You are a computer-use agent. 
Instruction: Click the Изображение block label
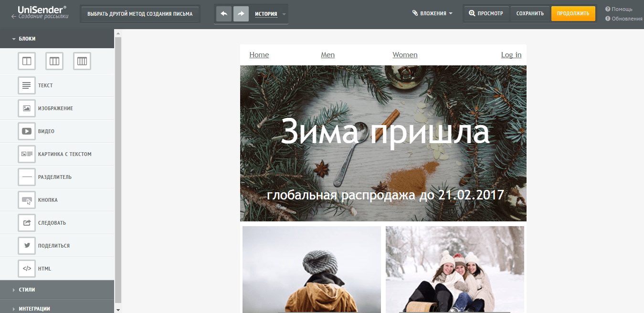[55, 108]
